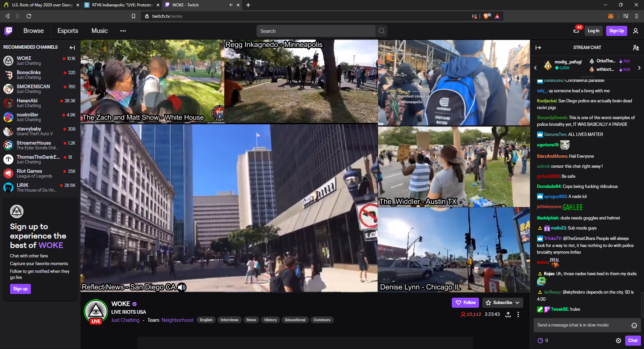The width and height of the screenshot is (644, 349).
Task: Click SMOKENSCAN recommended channel
Action: click(x=40, y=89)
